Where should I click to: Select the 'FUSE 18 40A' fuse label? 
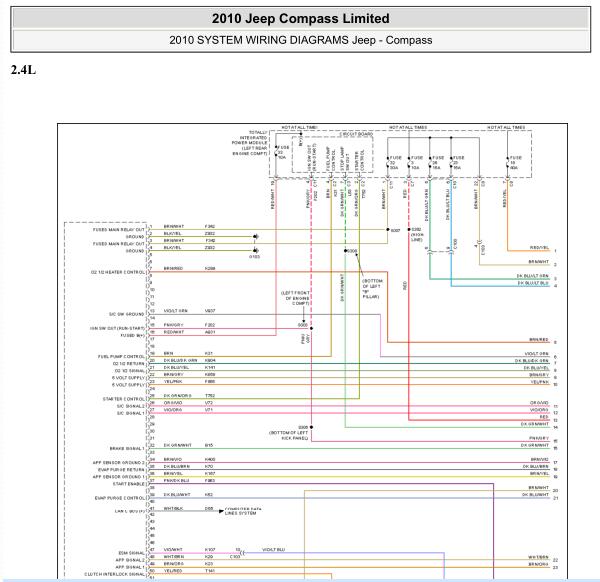click(516, 163)
